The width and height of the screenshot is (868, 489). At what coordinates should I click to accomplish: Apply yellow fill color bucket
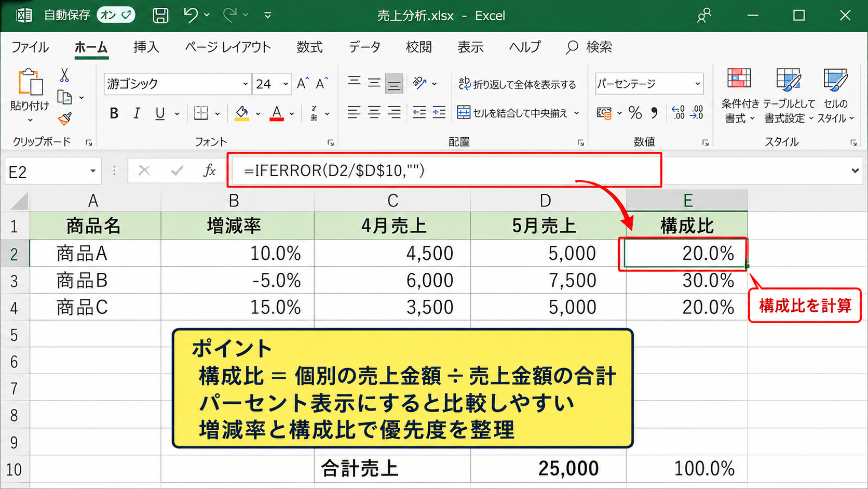pyautogui.click(x=242, y=113)
